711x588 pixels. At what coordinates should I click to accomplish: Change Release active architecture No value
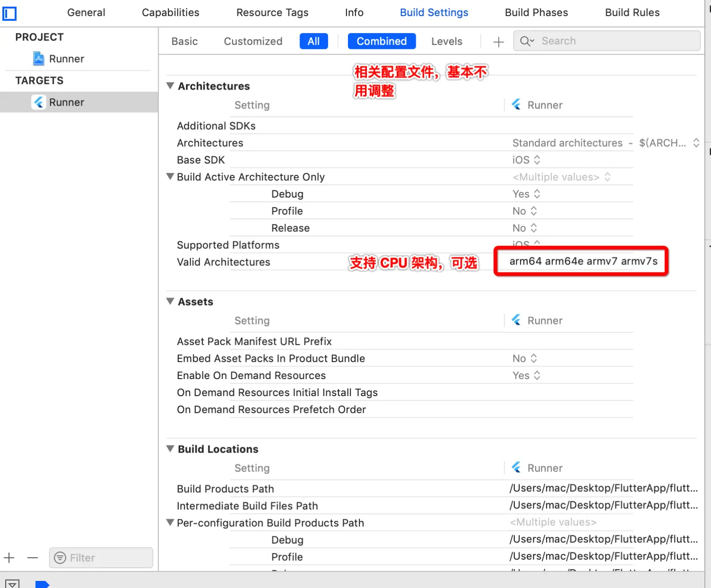[x=525, y=228]
